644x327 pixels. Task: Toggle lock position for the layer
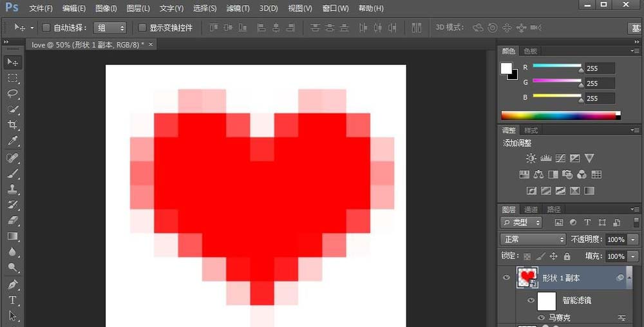click(x=554, y=256)
